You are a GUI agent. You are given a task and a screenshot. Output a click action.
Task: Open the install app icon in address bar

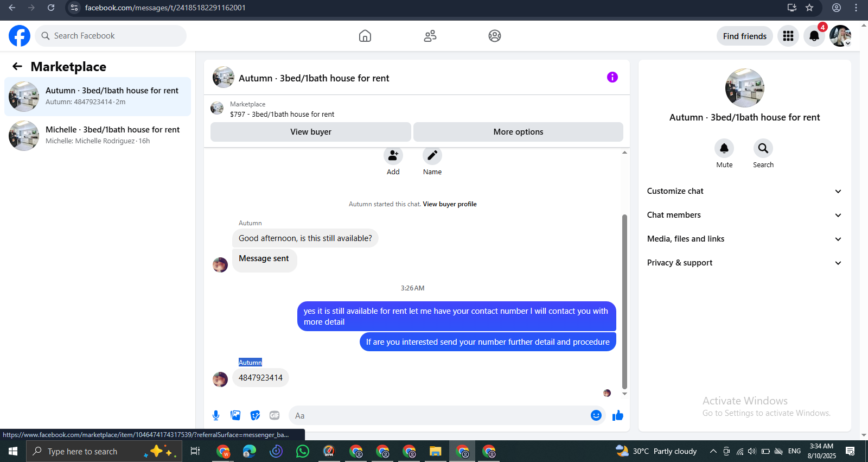[792, 8]
